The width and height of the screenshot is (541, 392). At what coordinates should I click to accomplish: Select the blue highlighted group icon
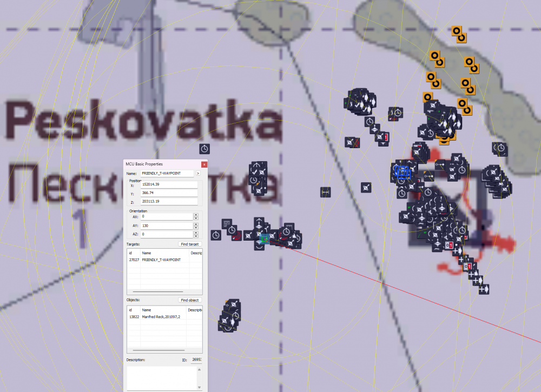click(x=401, y=171)
